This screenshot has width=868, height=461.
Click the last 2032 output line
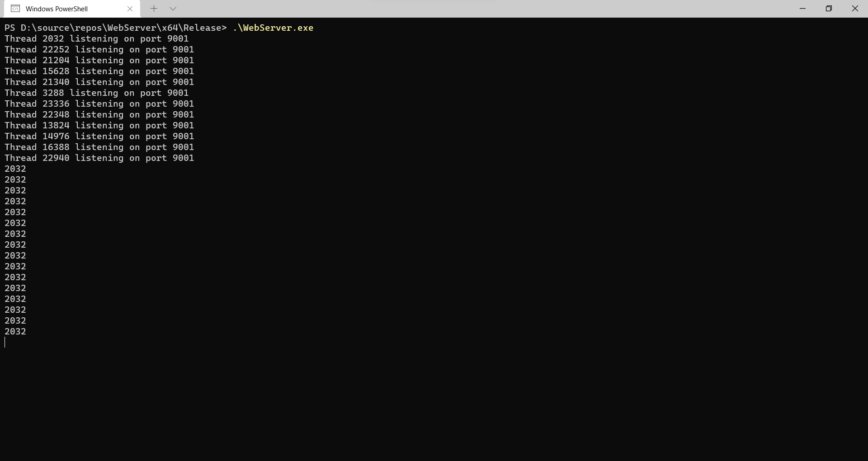click(x=15, y=331)
